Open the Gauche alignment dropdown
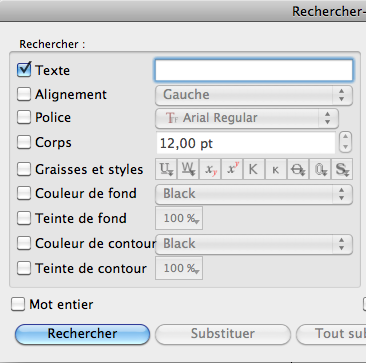 [x=254, y=95]
